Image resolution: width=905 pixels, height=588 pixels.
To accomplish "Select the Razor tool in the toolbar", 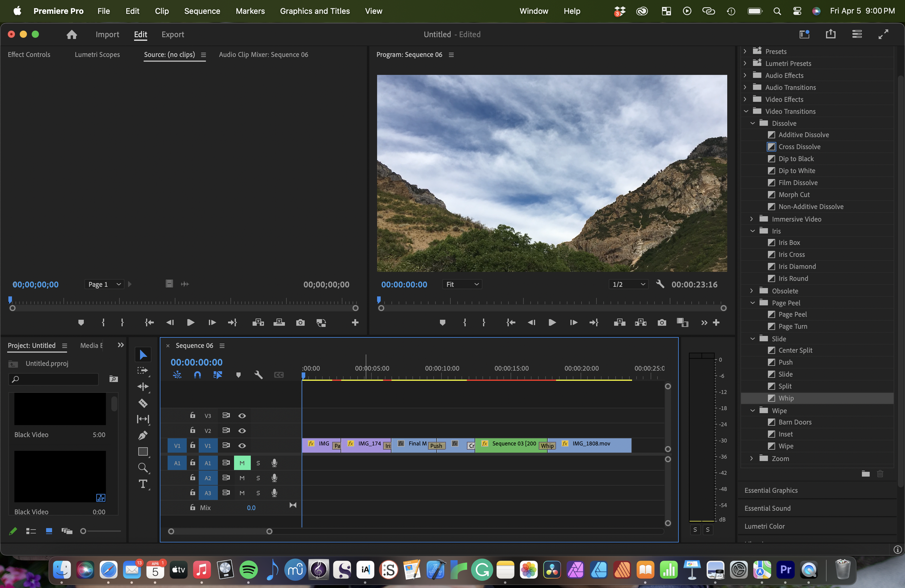I will pyautogui.click(x=143, y=403).
